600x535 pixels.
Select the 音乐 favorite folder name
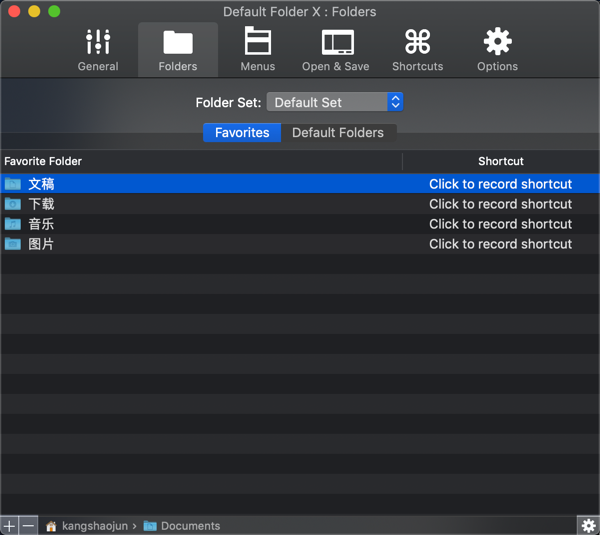pos(41,224)
